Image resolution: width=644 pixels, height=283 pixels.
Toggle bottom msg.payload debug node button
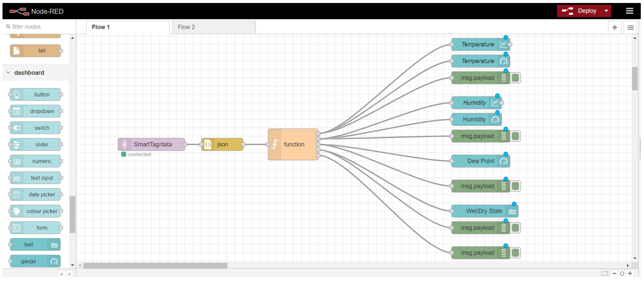[515, 253]
